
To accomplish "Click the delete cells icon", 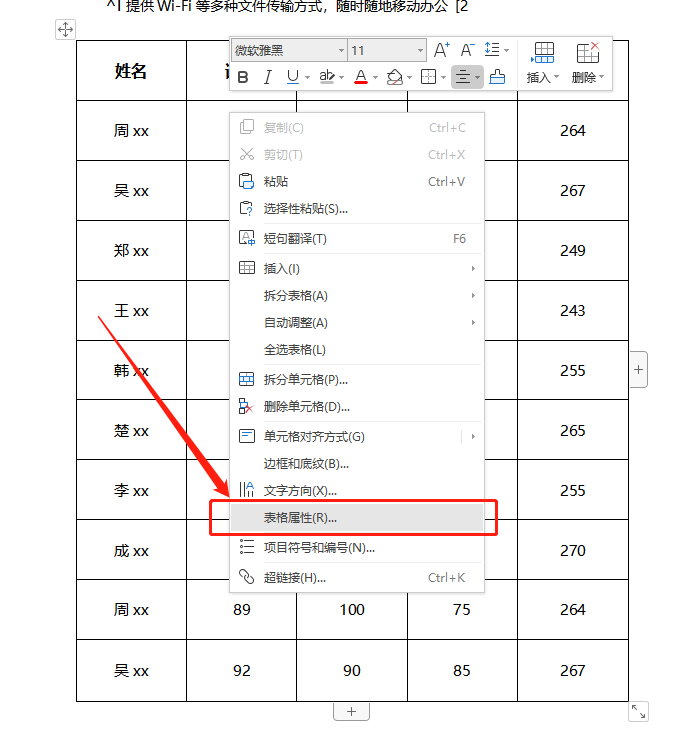I will pos(245,406).
